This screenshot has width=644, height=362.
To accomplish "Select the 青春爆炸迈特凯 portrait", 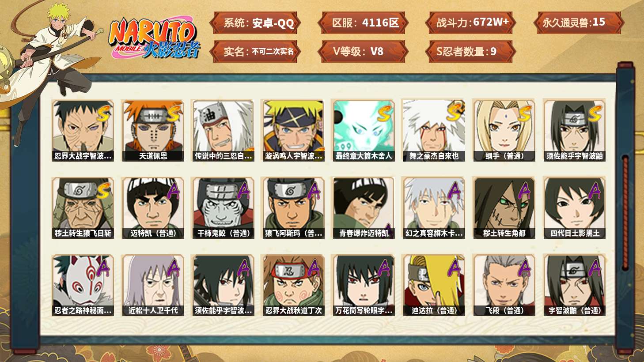I will coord(364,208).
